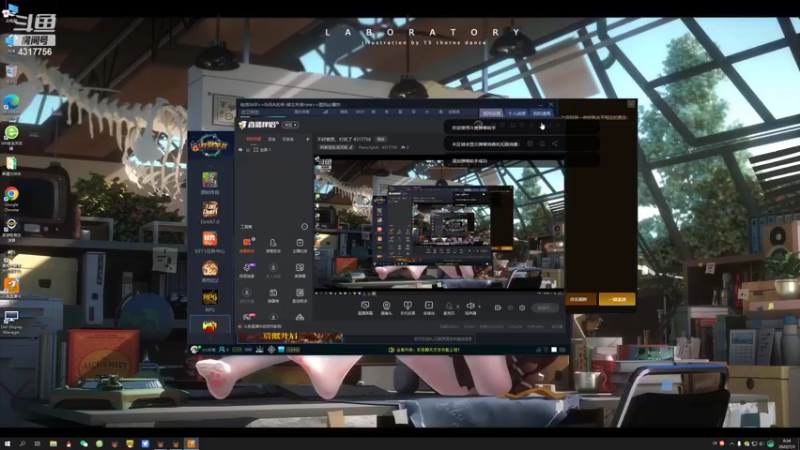Click the diamond icon in bottom status bar
800x450 pixels.
click(271, 349)
